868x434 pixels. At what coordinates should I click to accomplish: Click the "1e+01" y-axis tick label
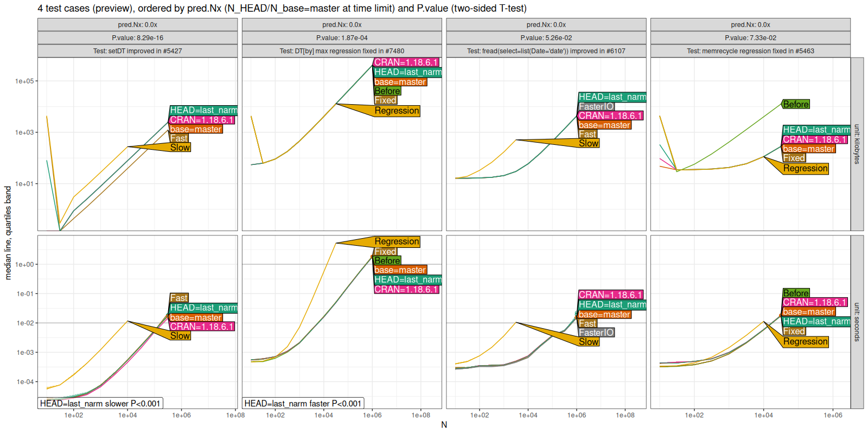click(x=24, y=184)
